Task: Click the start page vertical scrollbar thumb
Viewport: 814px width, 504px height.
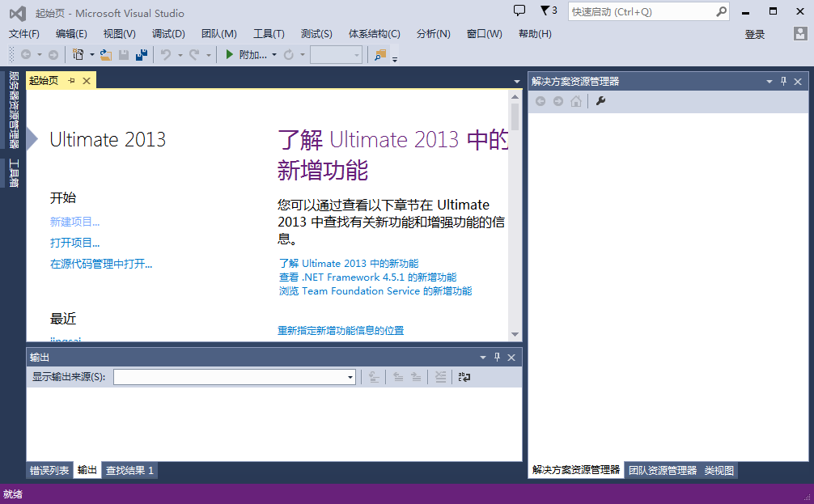Action: coord(515,116)
